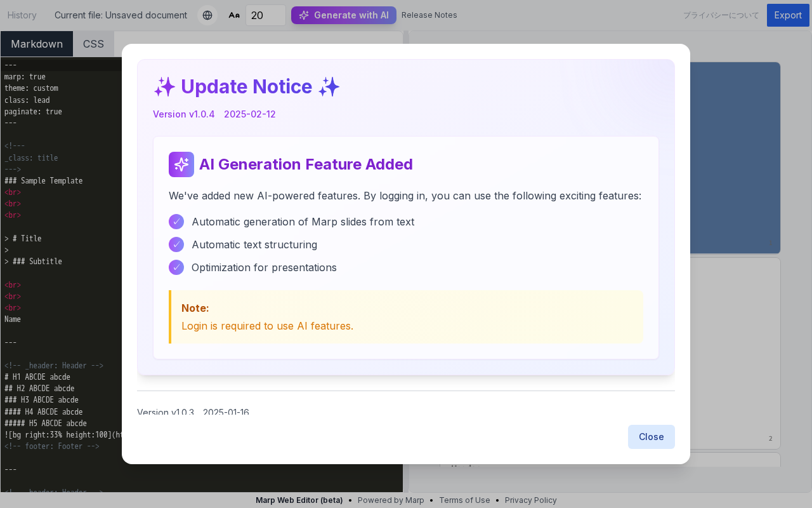Click the 'class: lead' editor line
812x508 pixels.
27,100
